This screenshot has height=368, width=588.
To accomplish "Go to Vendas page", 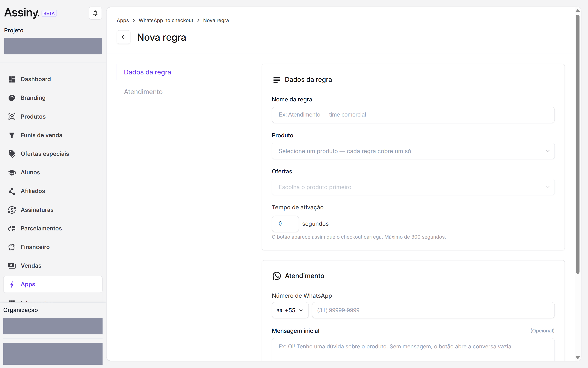I will coord(53,266).
